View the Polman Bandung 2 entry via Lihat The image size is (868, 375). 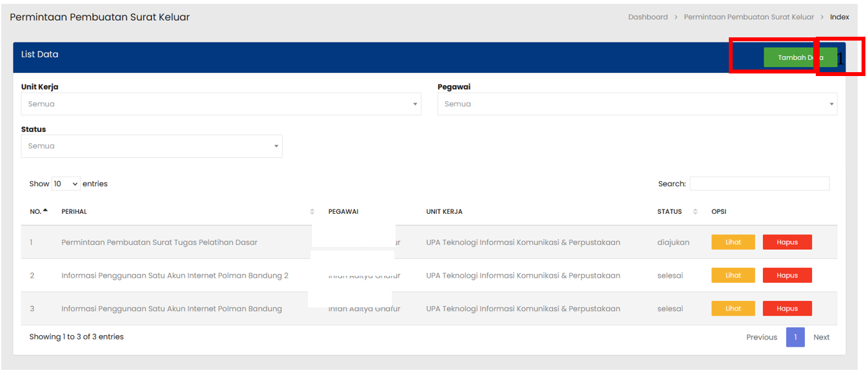[733, 275]
